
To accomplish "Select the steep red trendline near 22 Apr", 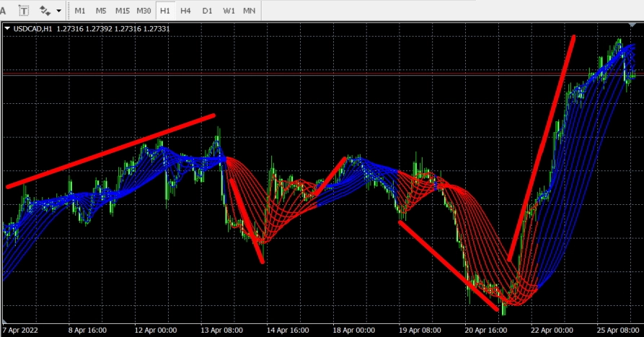I will tap(541, 148).
